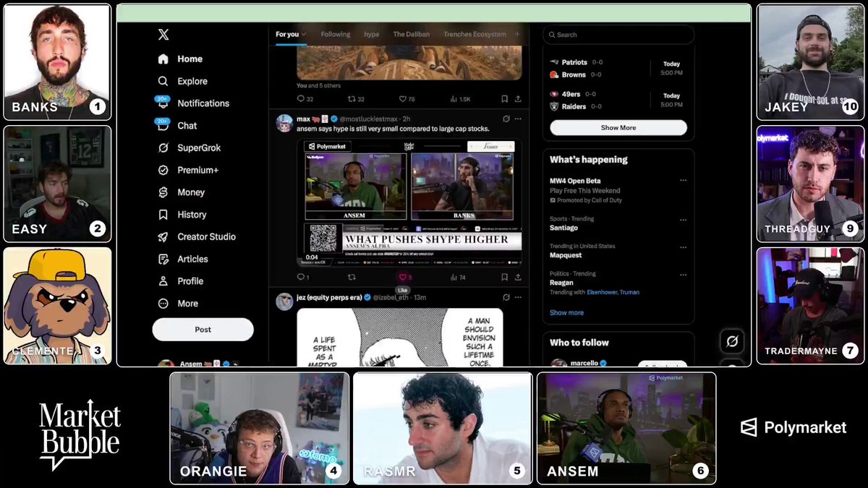Click the X logo in the sidebar
The height and width of the screenshot is (488, 868).
(163, 34)
